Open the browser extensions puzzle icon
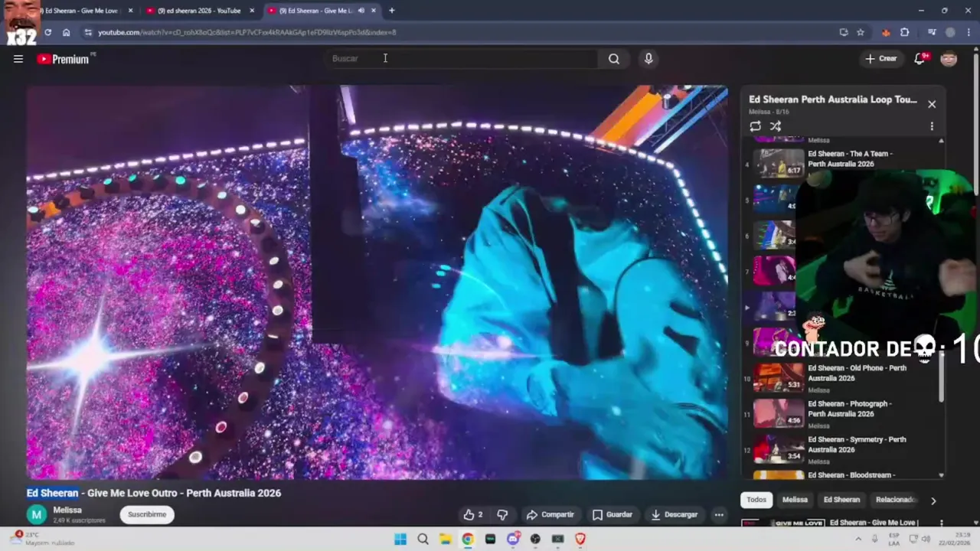 pos(905,32)
